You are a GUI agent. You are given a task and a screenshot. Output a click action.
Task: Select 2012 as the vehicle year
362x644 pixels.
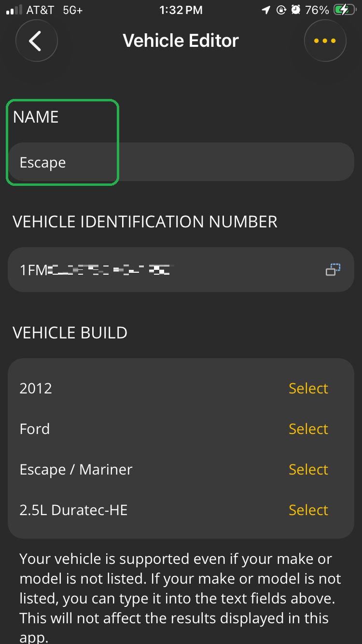[x=308, y=388]
